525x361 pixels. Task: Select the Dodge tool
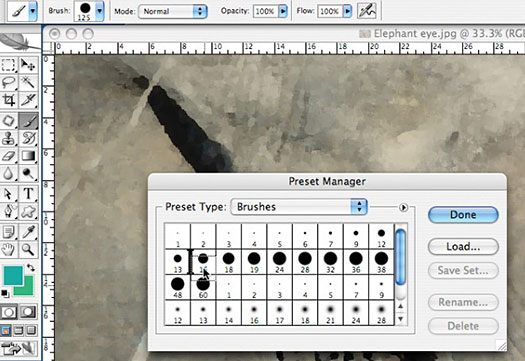click(x=28, y=173)
